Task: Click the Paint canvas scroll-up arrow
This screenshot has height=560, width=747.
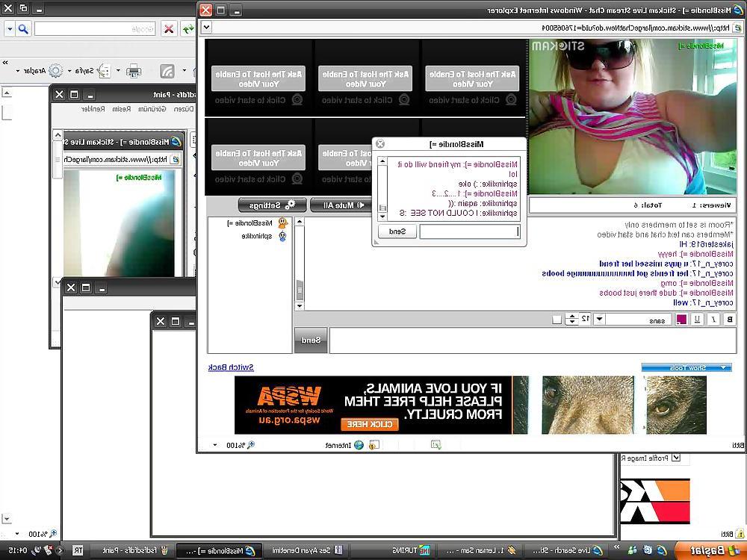Action: point(58,134)
